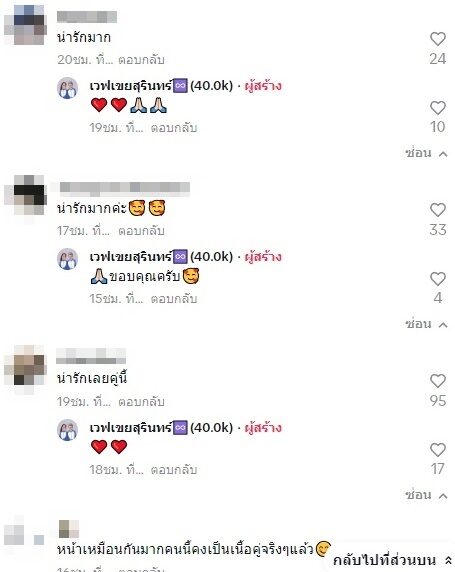Open creator avatar on hearts and praying reply
This screenshot has height=572, width=455.
(x=68, y=88)
